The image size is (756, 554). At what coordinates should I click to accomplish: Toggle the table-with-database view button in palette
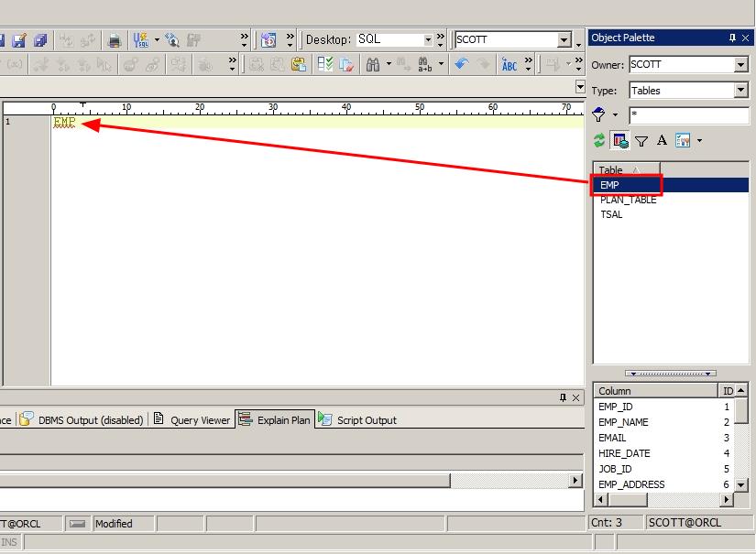pos(620,141)
